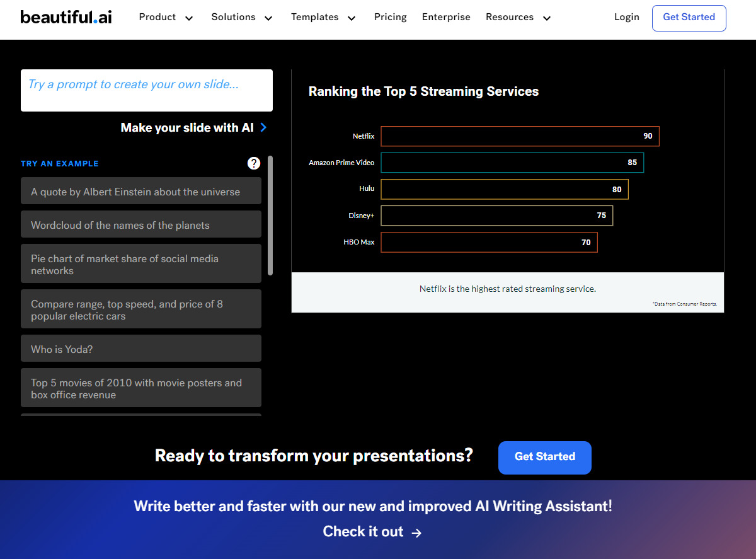756x559 pixels.
Task: Focus the slide prompt input field
Action: coord(147,90)
